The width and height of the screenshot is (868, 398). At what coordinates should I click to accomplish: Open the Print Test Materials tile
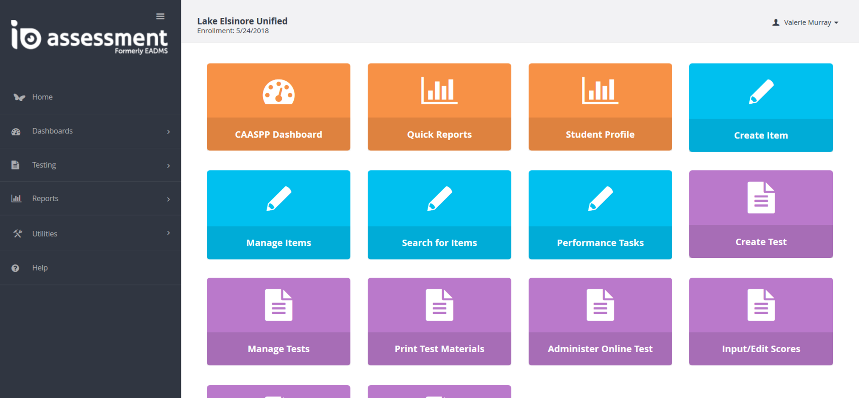click(439, 321)
